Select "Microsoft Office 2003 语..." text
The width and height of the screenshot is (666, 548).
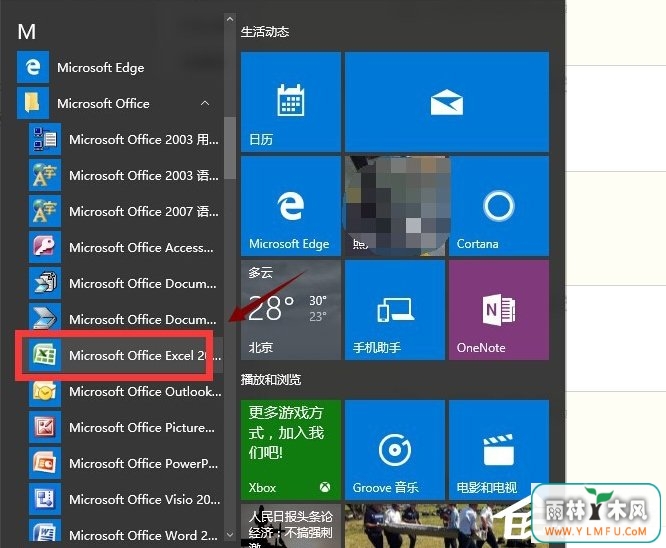pos(144,175)
